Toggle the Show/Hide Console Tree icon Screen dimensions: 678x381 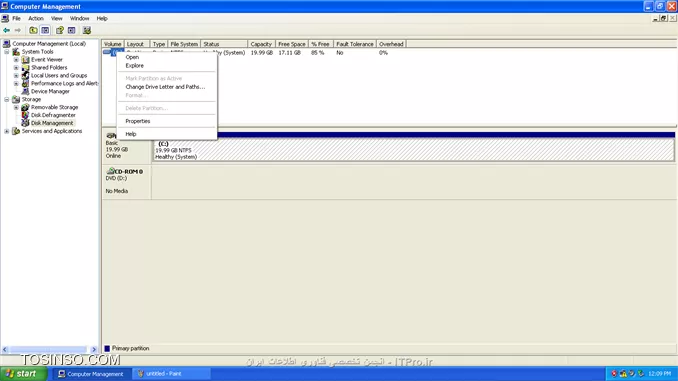[x=45, y=30]
